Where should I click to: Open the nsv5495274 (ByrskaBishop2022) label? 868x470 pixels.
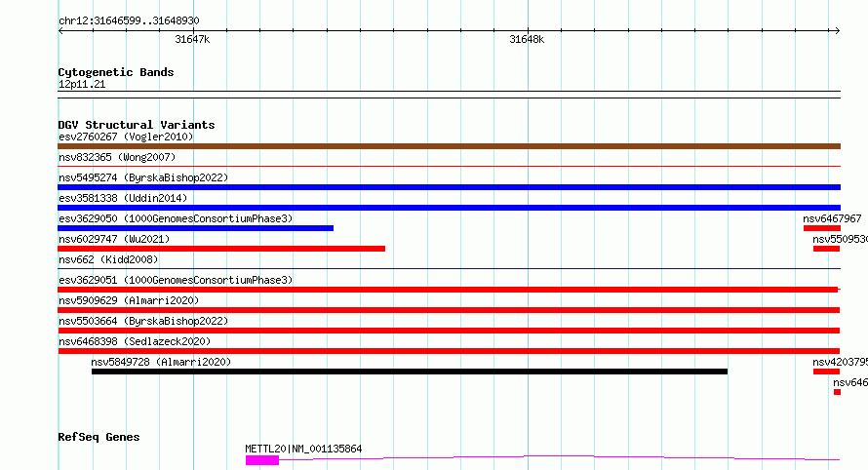(143, 177)
